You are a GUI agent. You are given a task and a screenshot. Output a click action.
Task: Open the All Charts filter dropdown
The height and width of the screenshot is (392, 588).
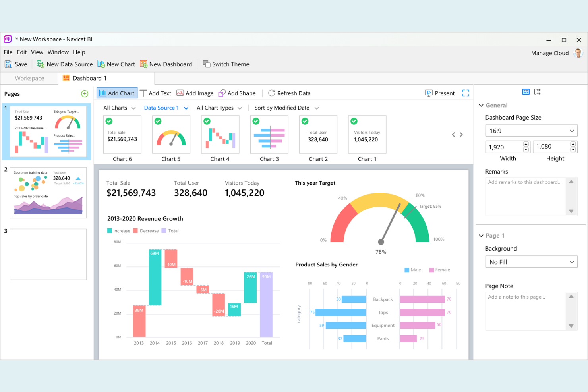[120, 108]
